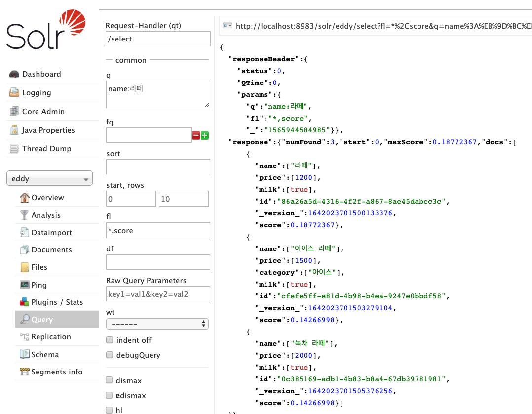Click the Plugins / Stats blocks icon
The height and width of the screenshot is (414, 532).
click(25, 302)
